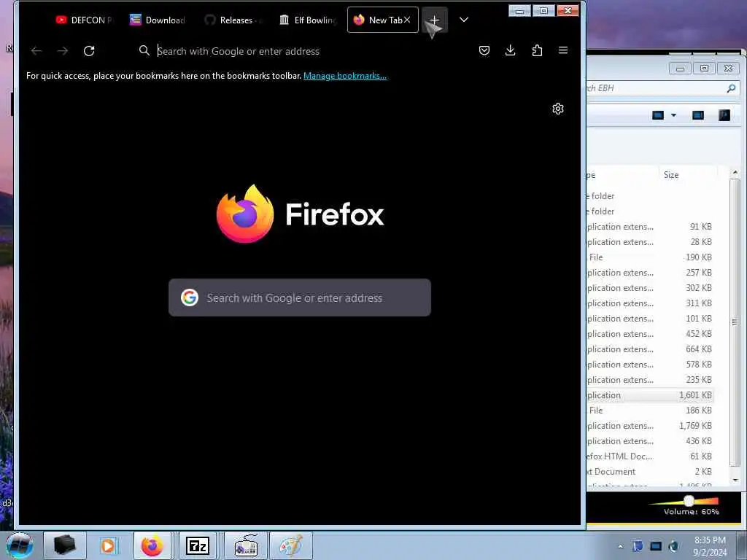Toggle the Explorer preview pane button
The width and height of the screenshot is (747, 560).
[x=698, y=115]
